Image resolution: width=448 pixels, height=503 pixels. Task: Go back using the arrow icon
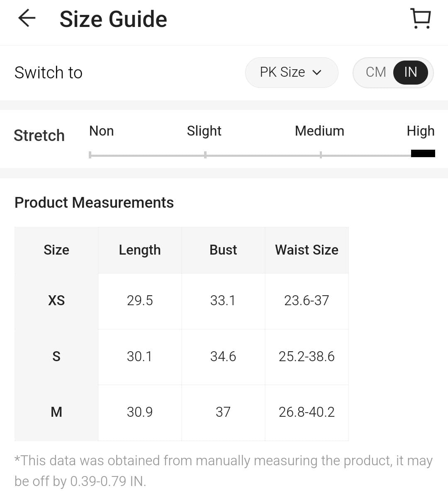(27, 19)
